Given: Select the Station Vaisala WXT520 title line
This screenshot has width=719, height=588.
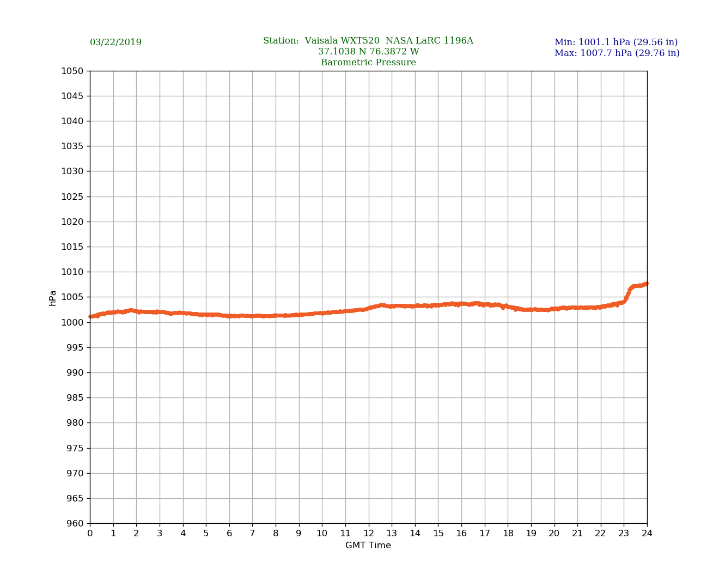Looking at the screenshot, I should point(368,41).
